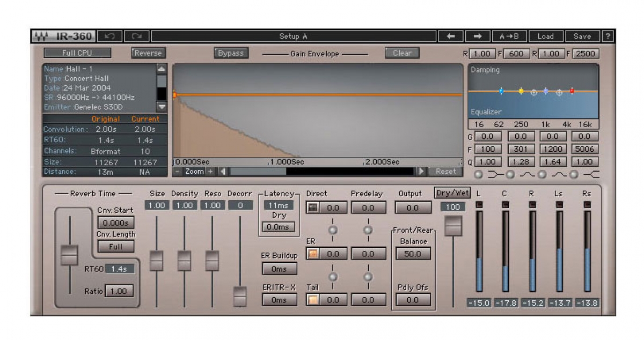Toggle EQ band 1 enable knob
Screen dimensions: 644x340
pyautogui.click(x=478, y=174)
